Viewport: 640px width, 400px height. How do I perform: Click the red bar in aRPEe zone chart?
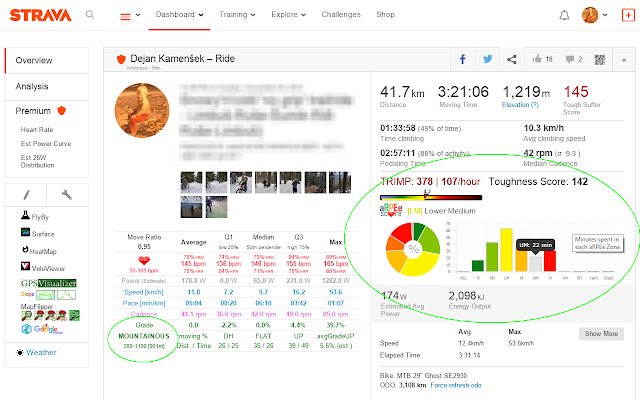pos(550,261)
